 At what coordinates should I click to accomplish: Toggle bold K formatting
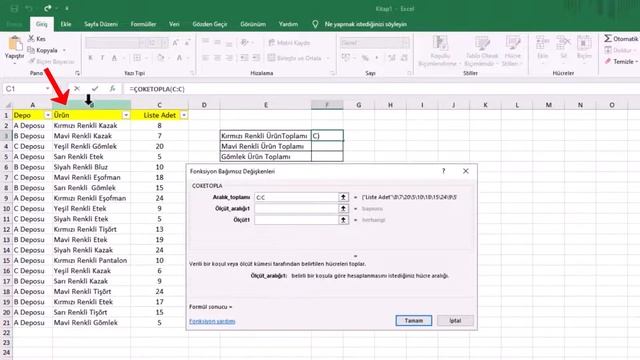pos(90,58)
